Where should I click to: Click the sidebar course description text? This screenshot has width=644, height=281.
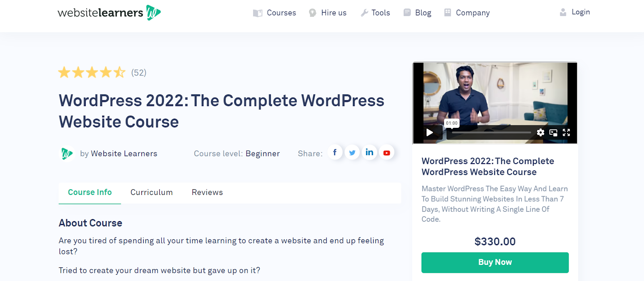[495, 204]
